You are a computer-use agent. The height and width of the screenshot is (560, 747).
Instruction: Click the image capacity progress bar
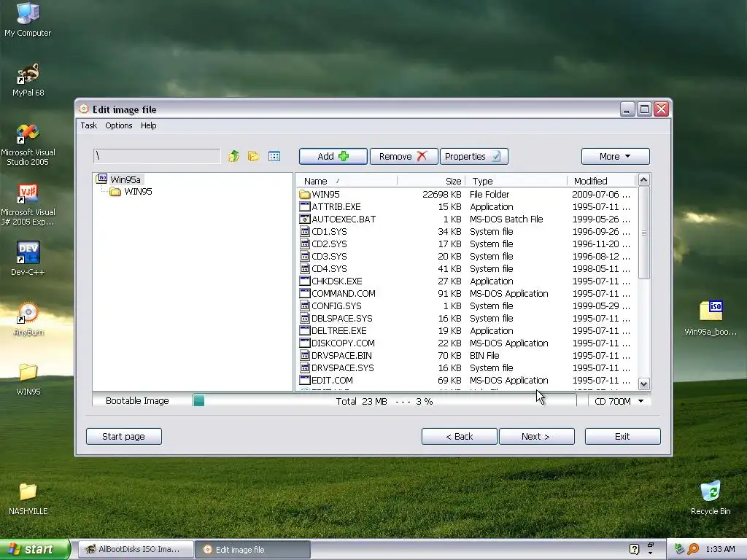384,401
